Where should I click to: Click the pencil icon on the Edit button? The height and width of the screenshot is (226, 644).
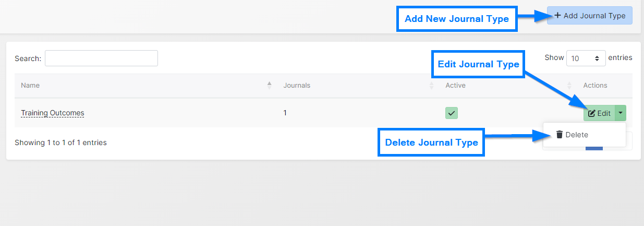click(591, 113)
